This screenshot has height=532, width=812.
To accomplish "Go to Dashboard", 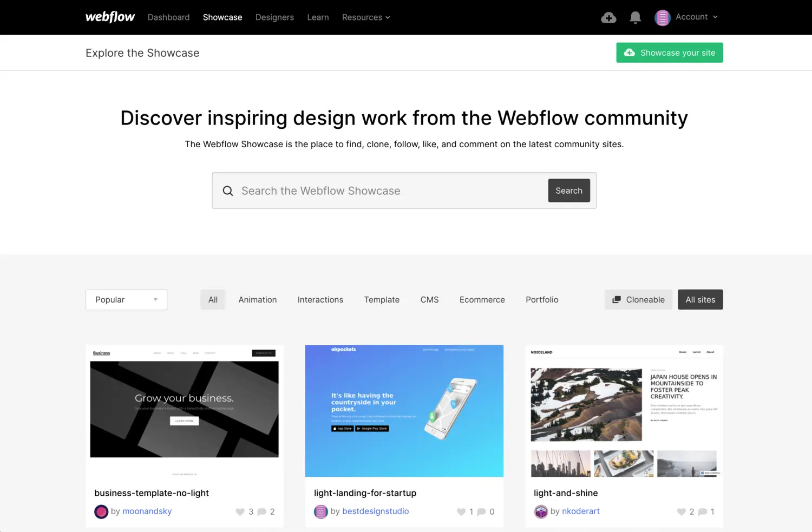I will pos(168,17).
